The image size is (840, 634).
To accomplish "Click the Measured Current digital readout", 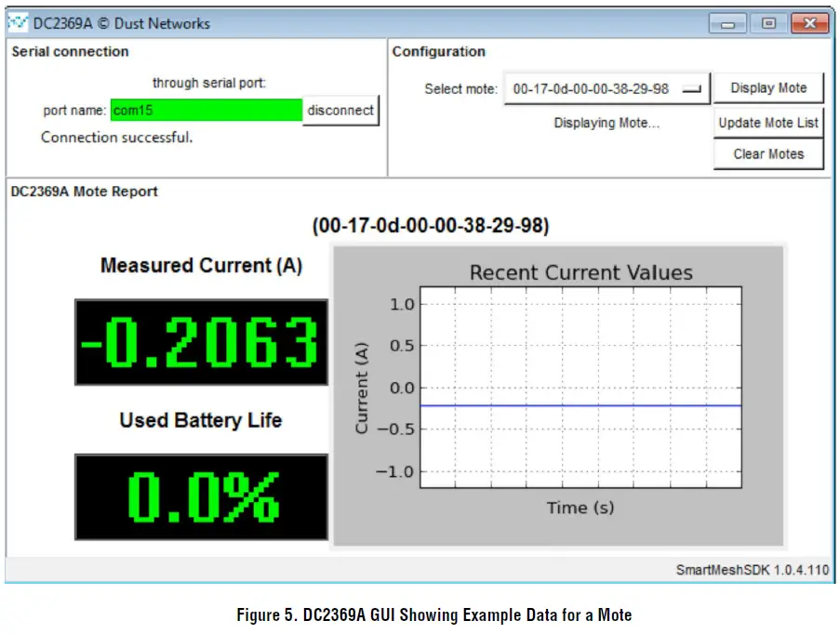I will point(200,342).
